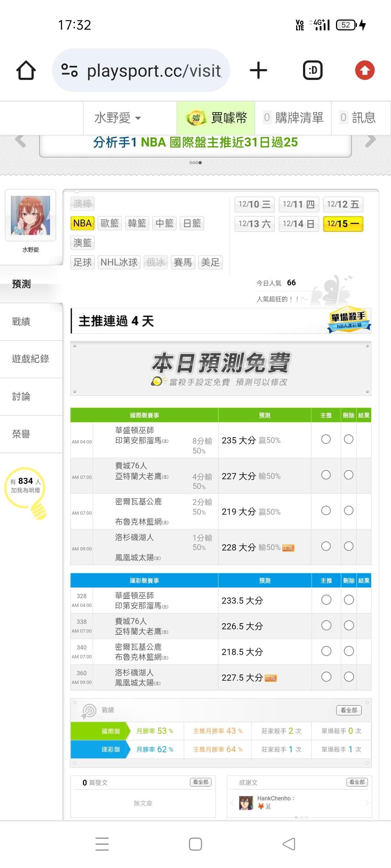391x868 pixels.
Task: Click 227.5 大分 運彩盤 prediction
Action: point(242,678)
